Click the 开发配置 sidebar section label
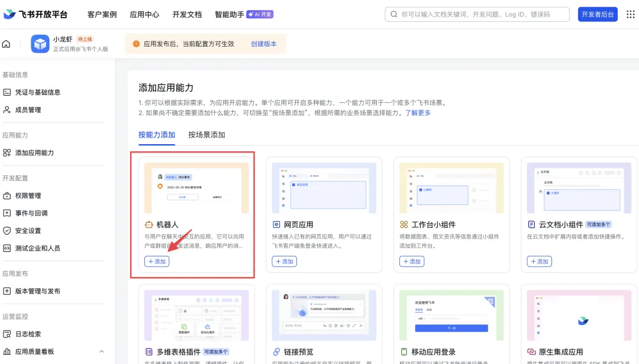 coord(15,178)
